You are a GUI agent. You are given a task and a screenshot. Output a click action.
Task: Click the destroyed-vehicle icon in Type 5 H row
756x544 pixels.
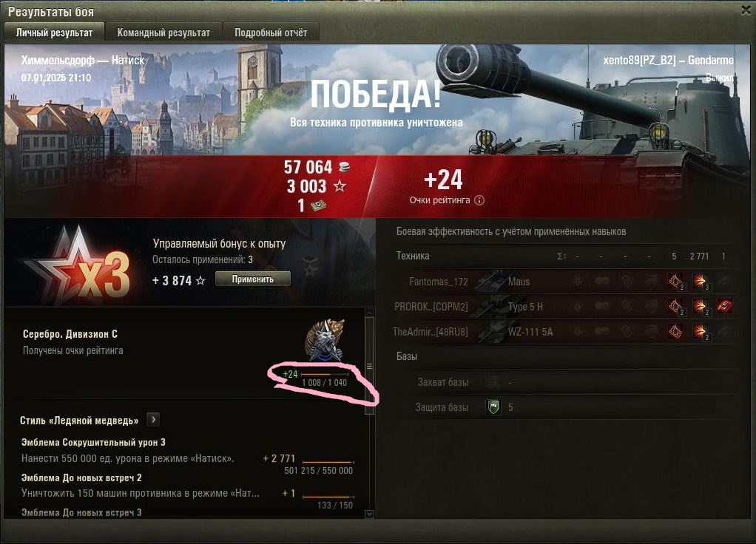pos(724,306)
